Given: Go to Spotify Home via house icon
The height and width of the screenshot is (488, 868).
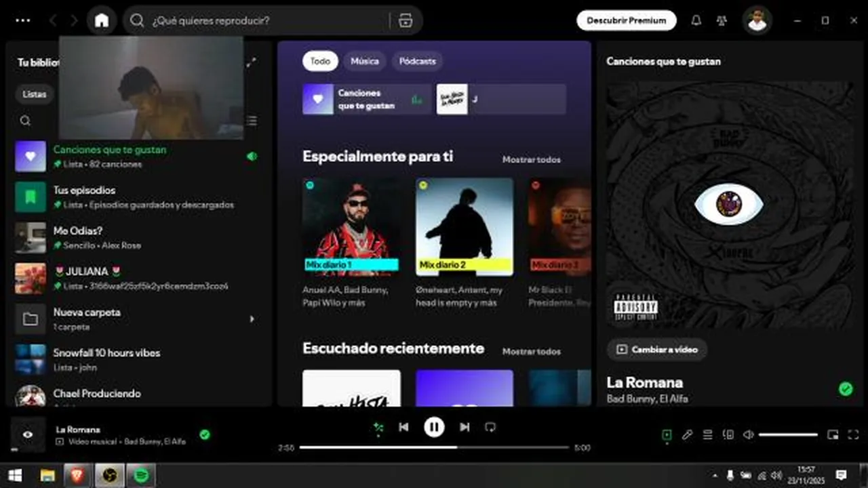Looking at the screenshot, I should 102,20.
